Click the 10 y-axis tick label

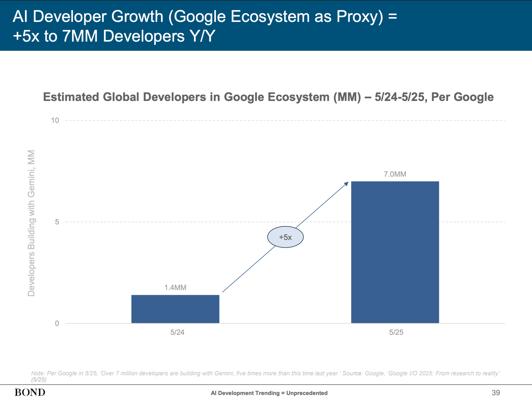click(55, 120)
